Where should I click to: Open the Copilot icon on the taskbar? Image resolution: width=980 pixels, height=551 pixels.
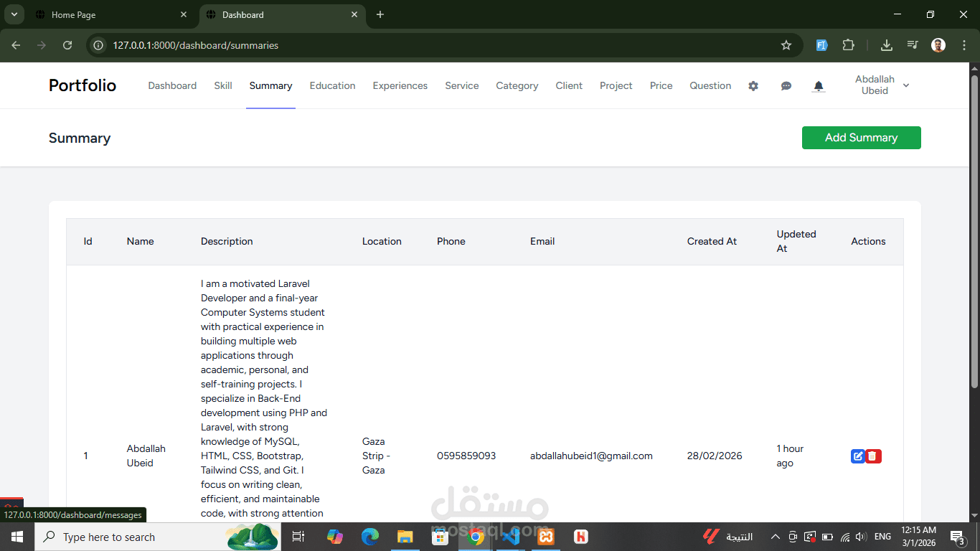pyautogui.click(x=335, y=537)
